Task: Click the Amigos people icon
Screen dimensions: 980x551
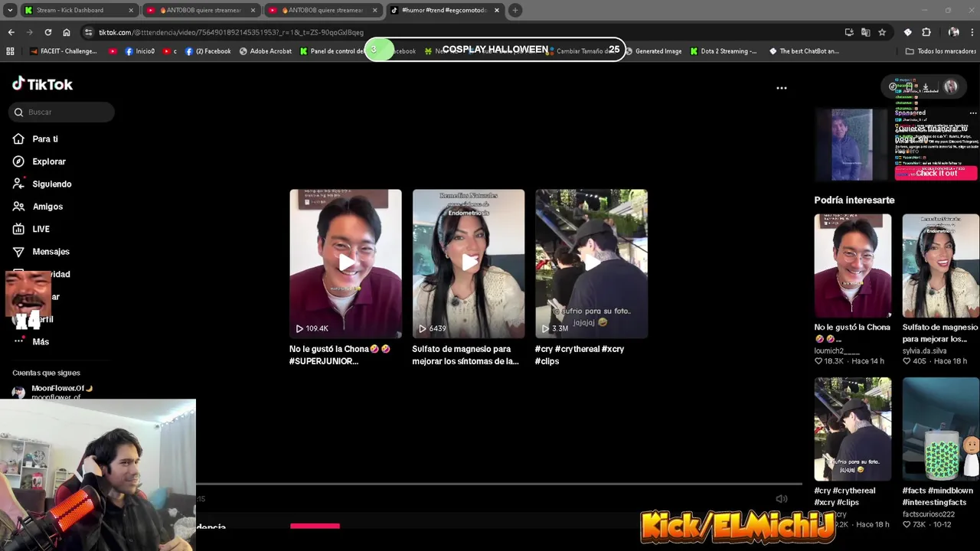Action: pyautogui.click(x=18, y=207)
